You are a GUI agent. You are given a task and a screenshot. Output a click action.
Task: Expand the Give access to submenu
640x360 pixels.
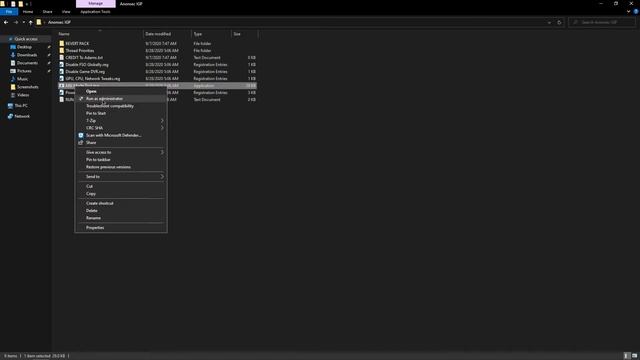[x=121, y=152]
